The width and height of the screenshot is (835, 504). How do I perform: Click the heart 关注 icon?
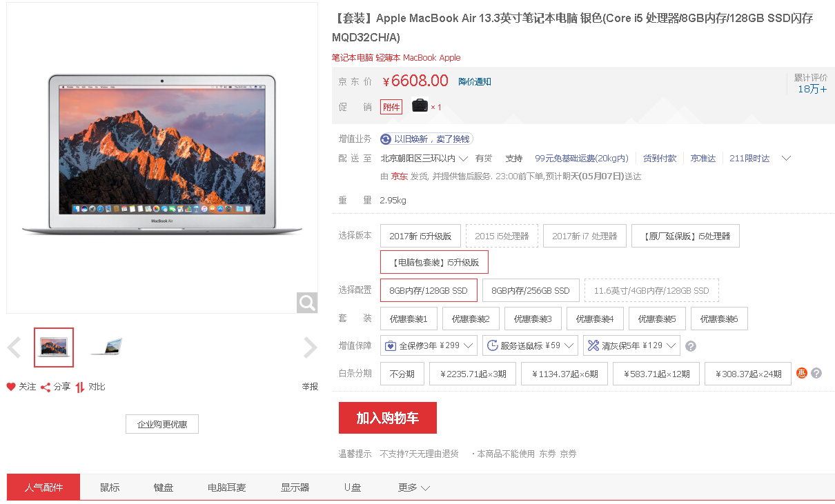point(11,387)
